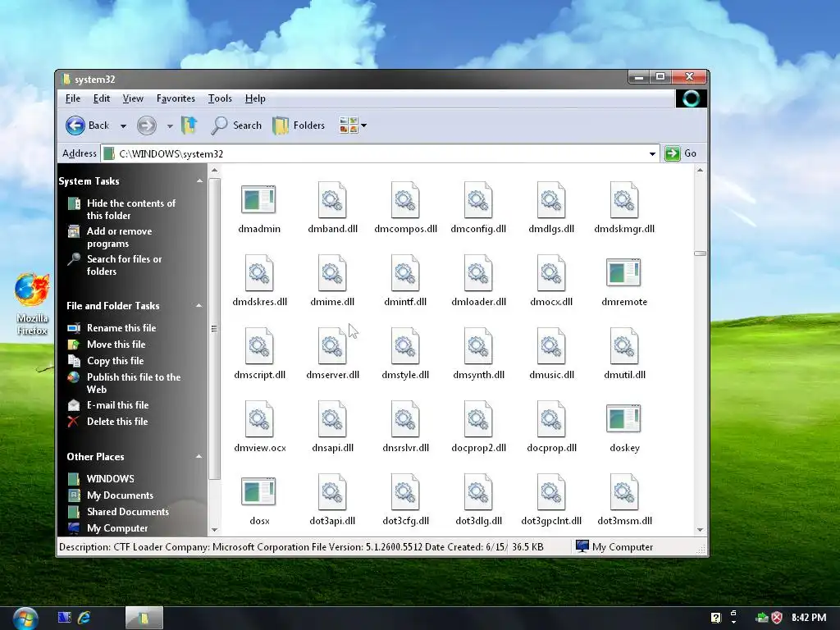Image resolution: width=840 pixels, height=630 pixels.
Task: Select the dosx file icon
Action: tap(258, 491)
